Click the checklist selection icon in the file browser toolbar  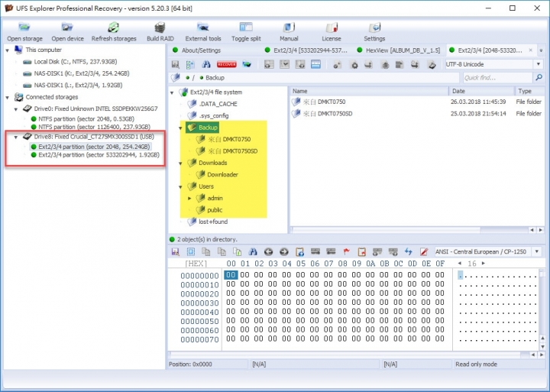190,64
